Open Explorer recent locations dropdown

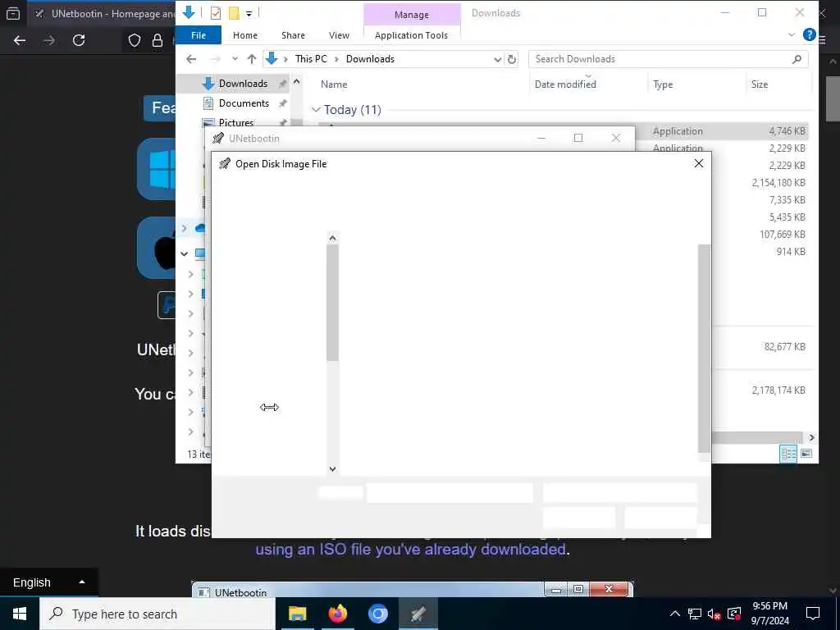235,59
